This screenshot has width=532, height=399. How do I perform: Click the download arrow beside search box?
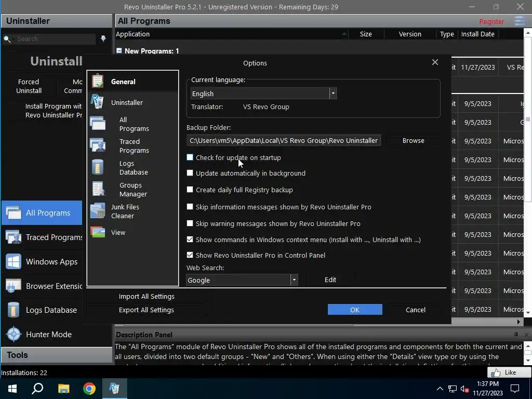(103, 38)
